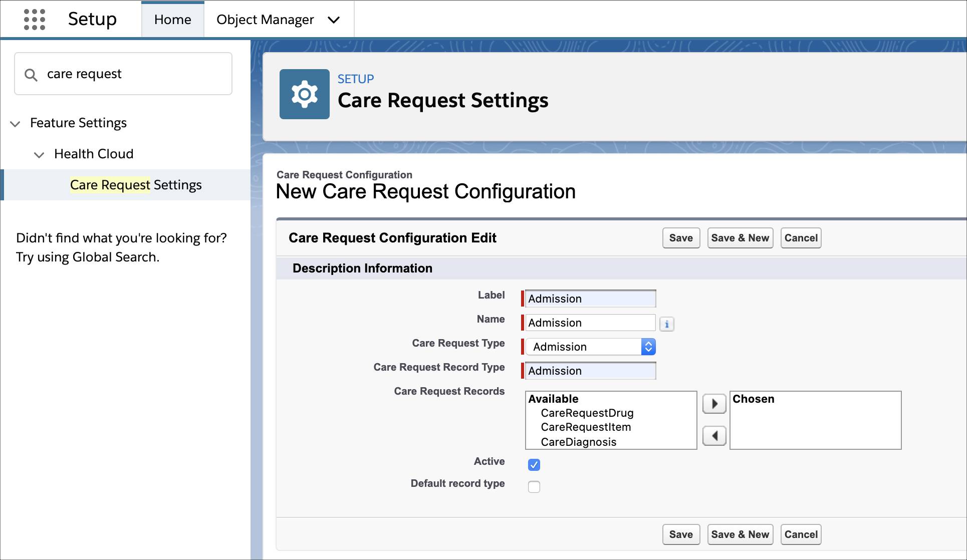Collapse the Feature Settings section

point(15,124)
